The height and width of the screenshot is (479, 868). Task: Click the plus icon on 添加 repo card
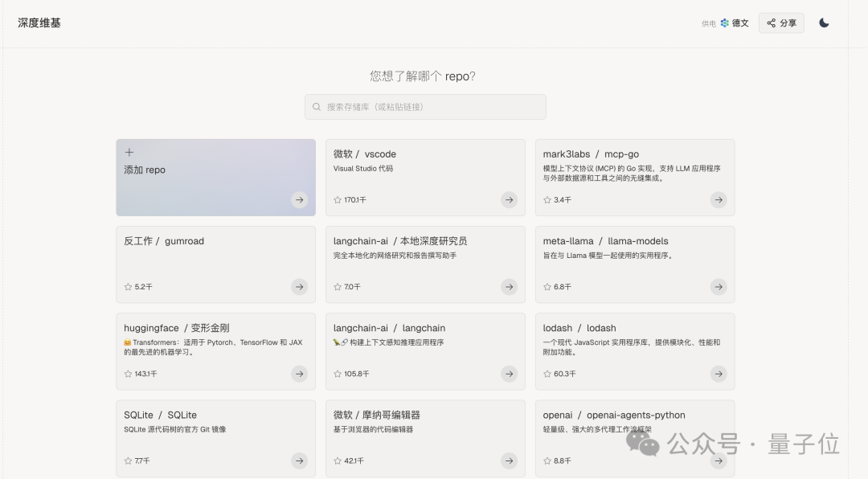click(x=129, y=153)
